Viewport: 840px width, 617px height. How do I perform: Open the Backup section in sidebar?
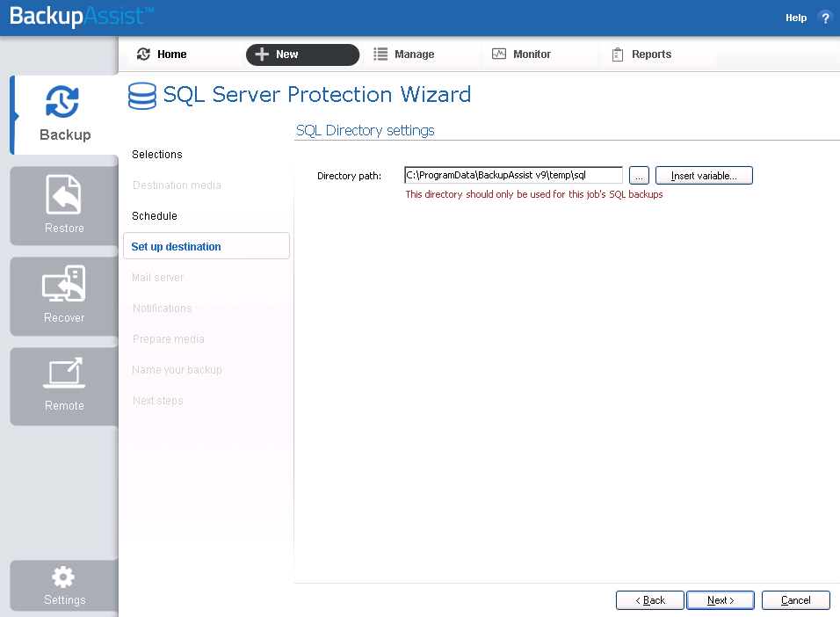(64, 115)
